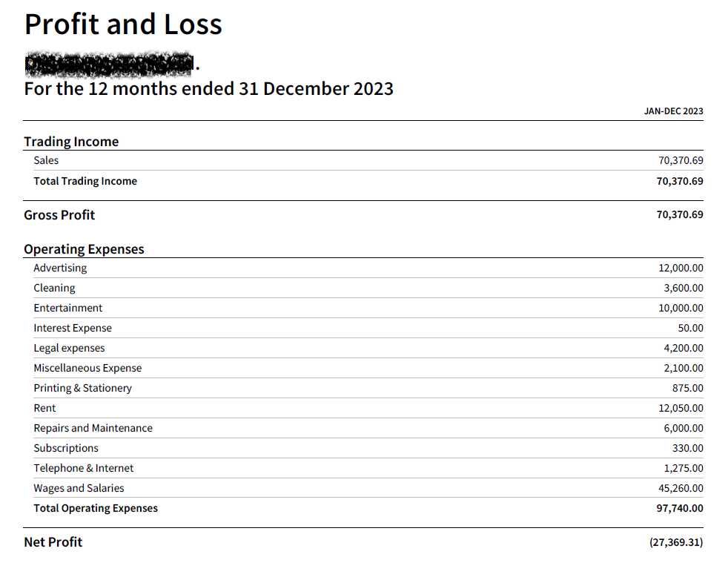Click the Trading Income section heading
Screen dimensions: 728x577
coord(71,142)
